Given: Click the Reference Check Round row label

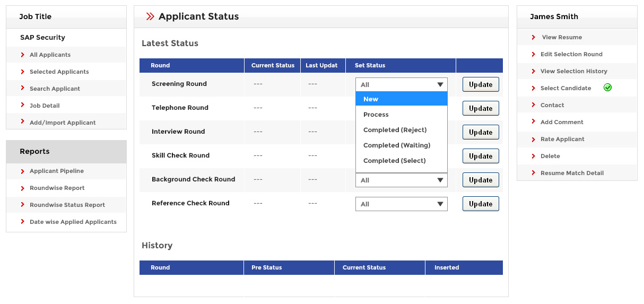Looking at the screenshot, I should click(190, 203).
